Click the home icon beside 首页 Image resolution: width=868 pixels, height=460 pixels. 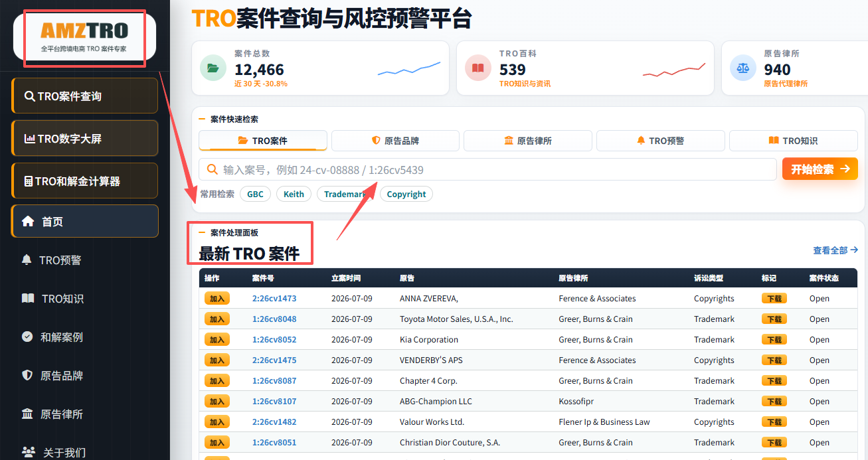coord(28,222)
